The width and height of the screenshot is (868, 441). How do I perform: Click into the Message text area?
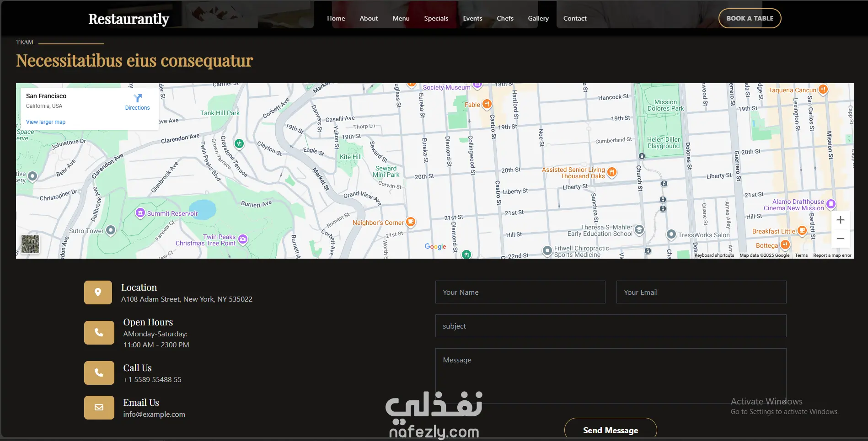click(611, 376)
